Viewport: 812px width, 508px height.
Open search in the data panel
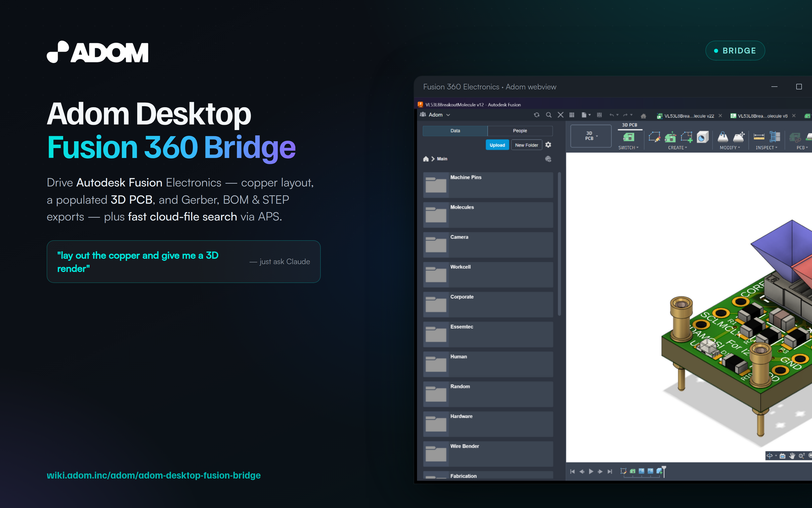tap(549, 115)
